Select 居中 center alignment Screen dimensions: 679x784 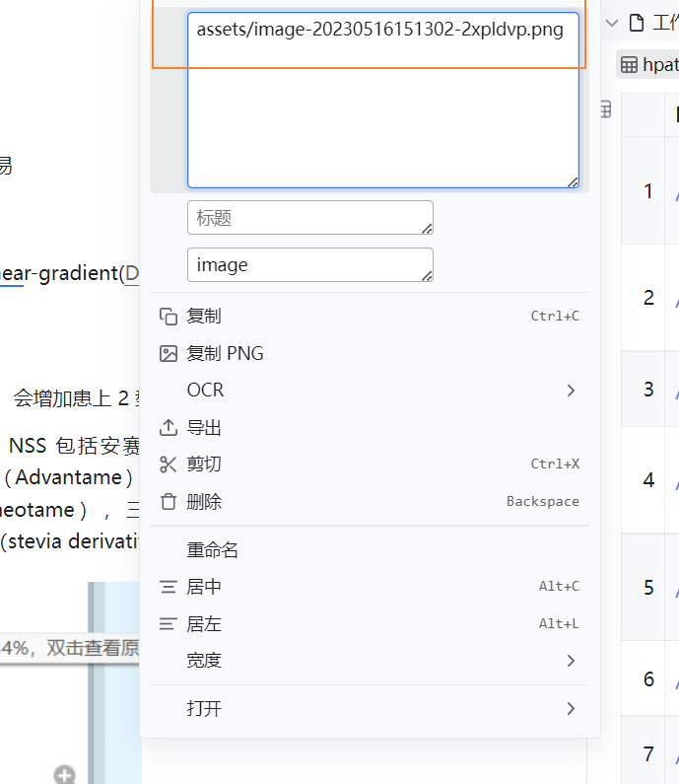370,587
